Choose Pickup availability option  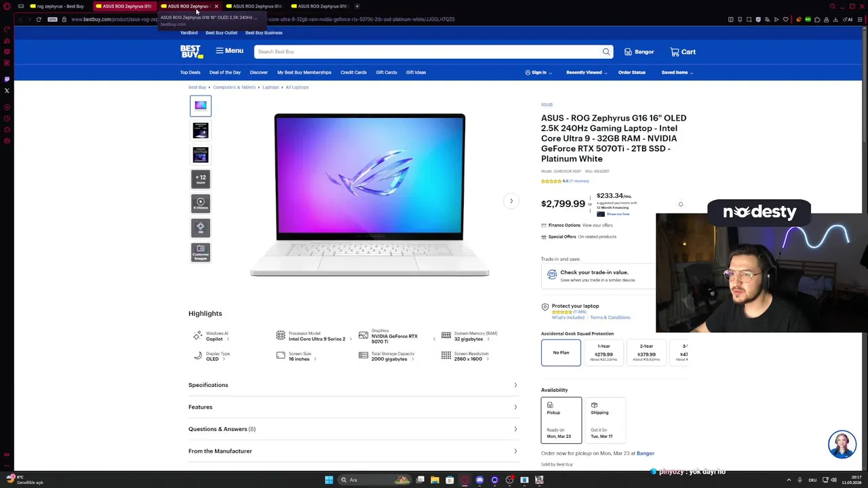pyautogui.click(x=561, y=420)
